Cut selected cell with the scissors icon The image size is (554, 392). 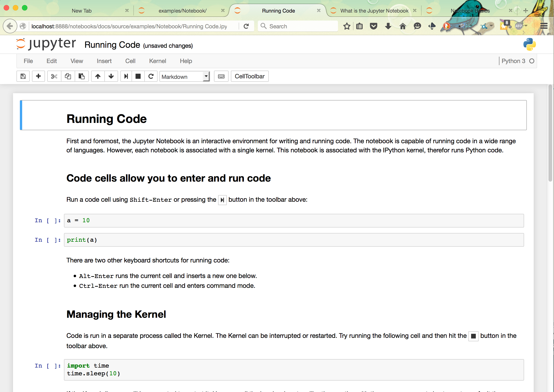[54, 76]
